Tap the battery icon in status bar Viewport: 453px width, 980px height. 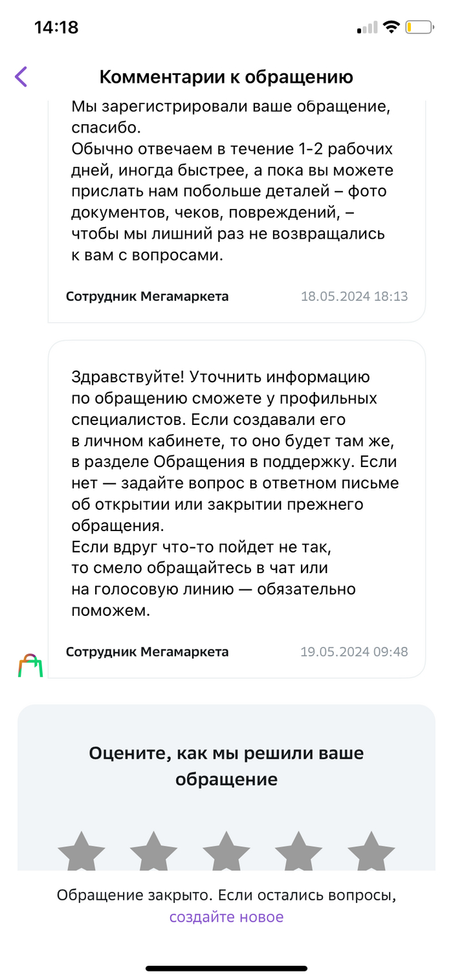pos(419,28)
